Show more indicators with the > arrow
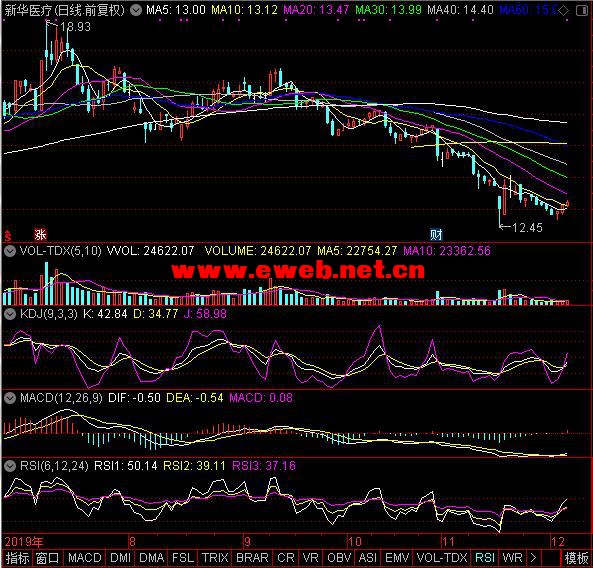Image resolution: width=593 pixels, height=568 pixels. 533,558
